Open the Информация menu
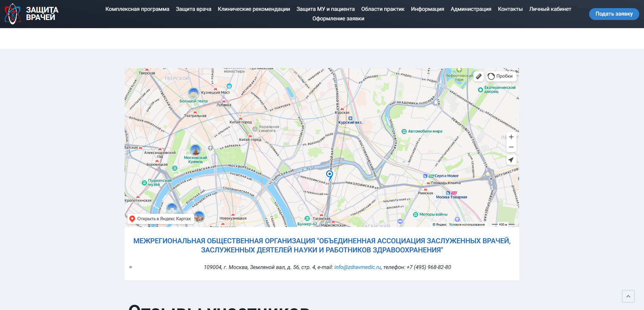644x310 pixels. (x=427, y=9)
